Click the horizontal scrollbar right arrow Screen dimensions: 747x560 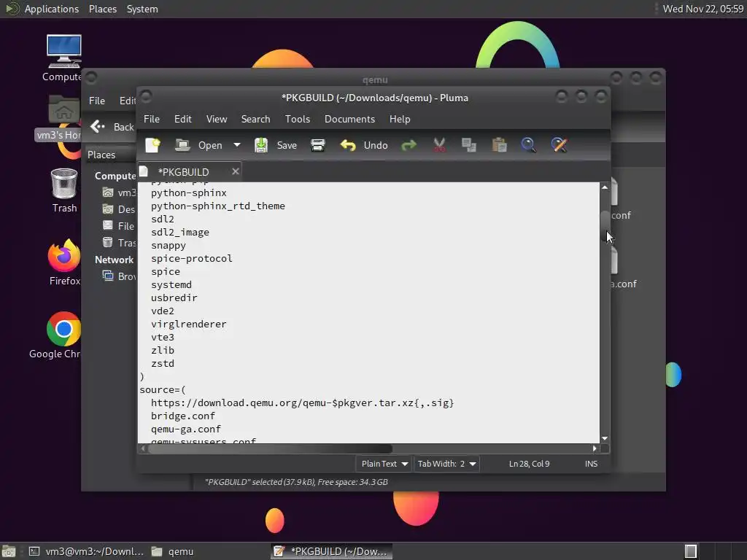pyautogui.click(x=595, y=448)
